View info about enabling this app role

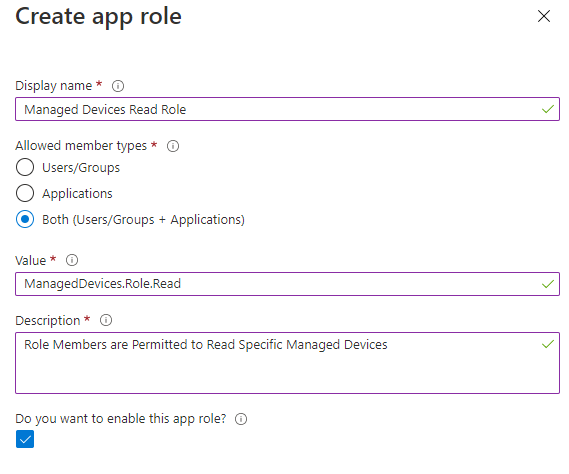[241, 419]
